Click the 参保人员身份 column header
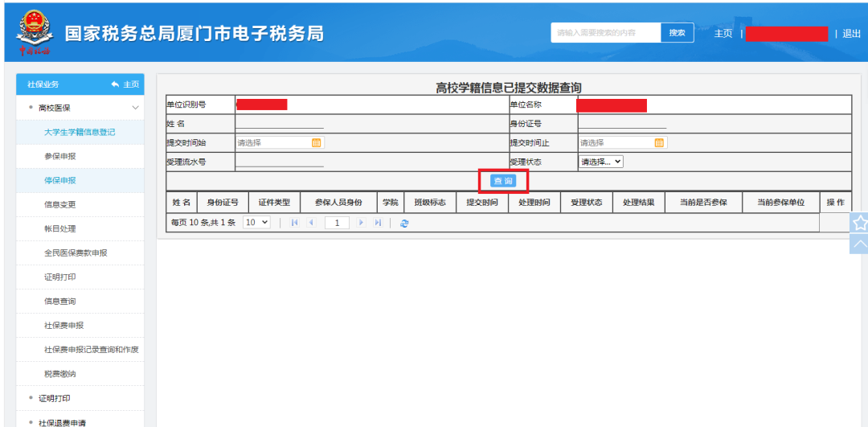The image size is (868, 427). (x=338, y=202)
